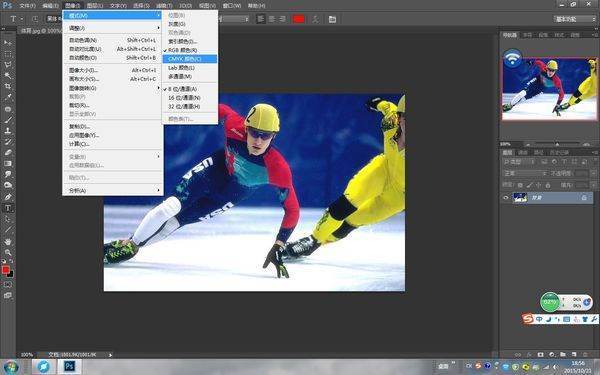Select the Path Selection tool
The height and width of the screenshot is (375, 600).
coord(8,219)
